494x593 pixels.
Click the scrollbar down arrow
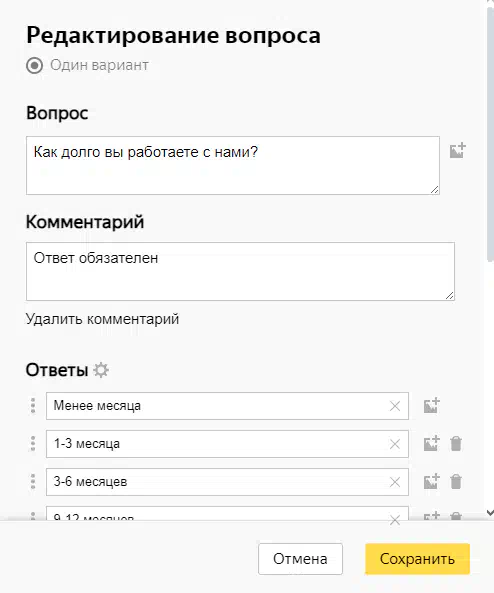[490, 513]
